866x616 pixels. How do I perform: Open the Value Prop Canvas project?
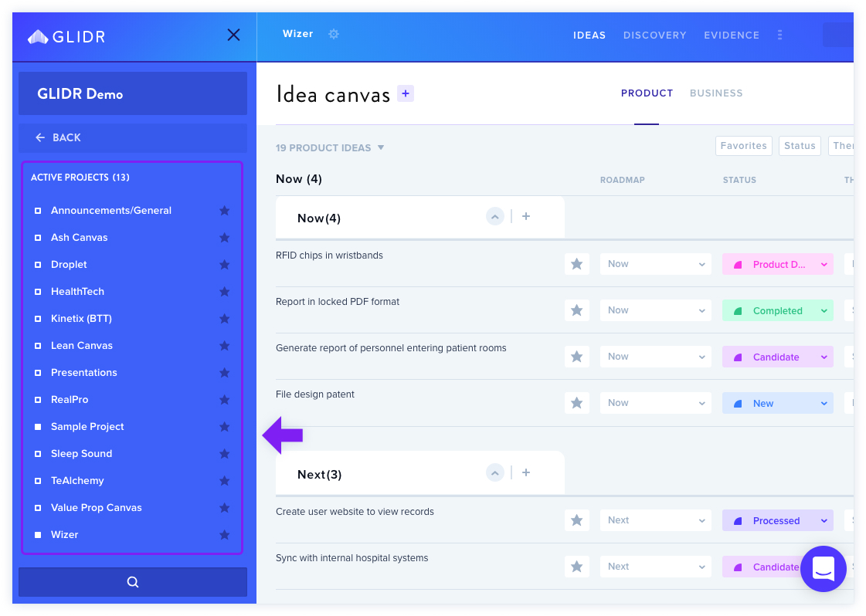[96, 508]
